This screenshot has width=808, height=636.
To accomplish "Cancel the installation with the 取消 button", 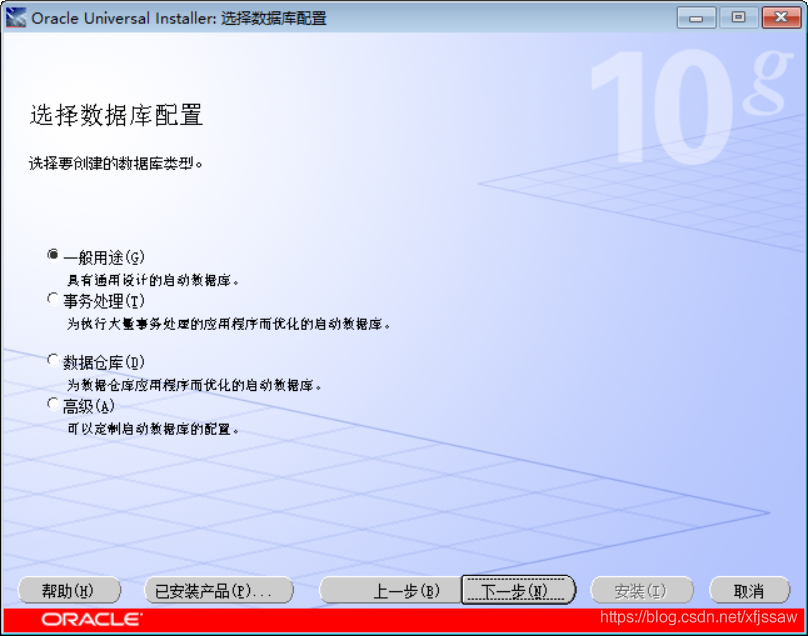I will [749, 590].
